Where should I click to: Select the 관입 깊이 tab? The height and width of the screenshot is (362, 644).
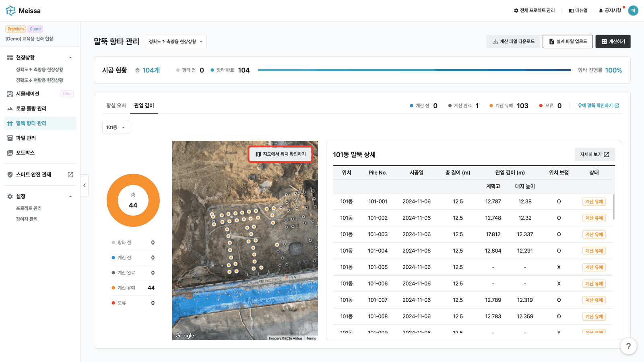(x=144, y=105)
